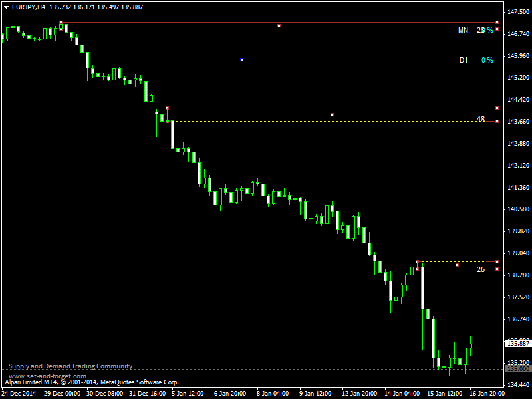Screen dimensions: 532x399
Task: Click price scale value 141.360
Action: click(518, 188)
